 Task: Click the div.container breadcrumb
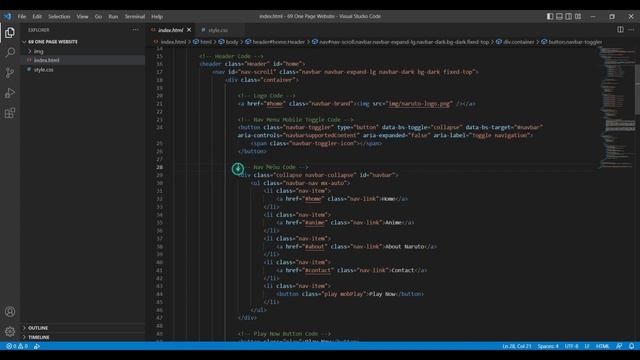[x=518, y=42]
